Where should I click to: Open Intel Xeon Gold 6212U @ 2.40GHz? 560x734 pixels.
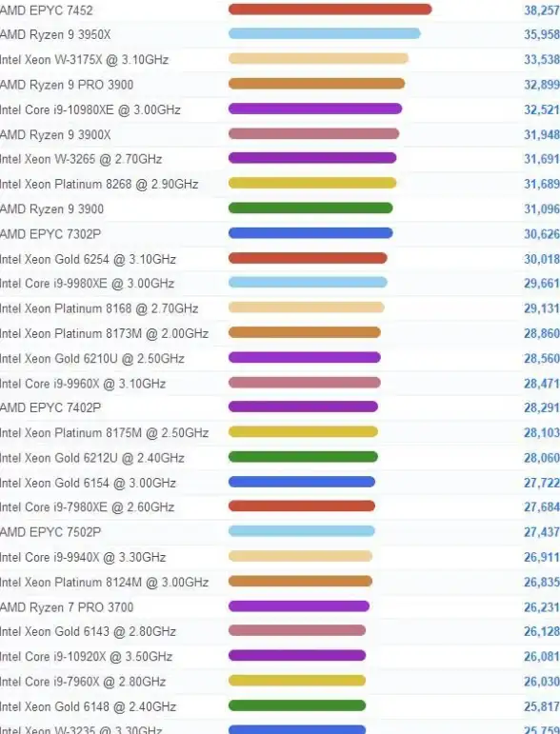point(92,458)
